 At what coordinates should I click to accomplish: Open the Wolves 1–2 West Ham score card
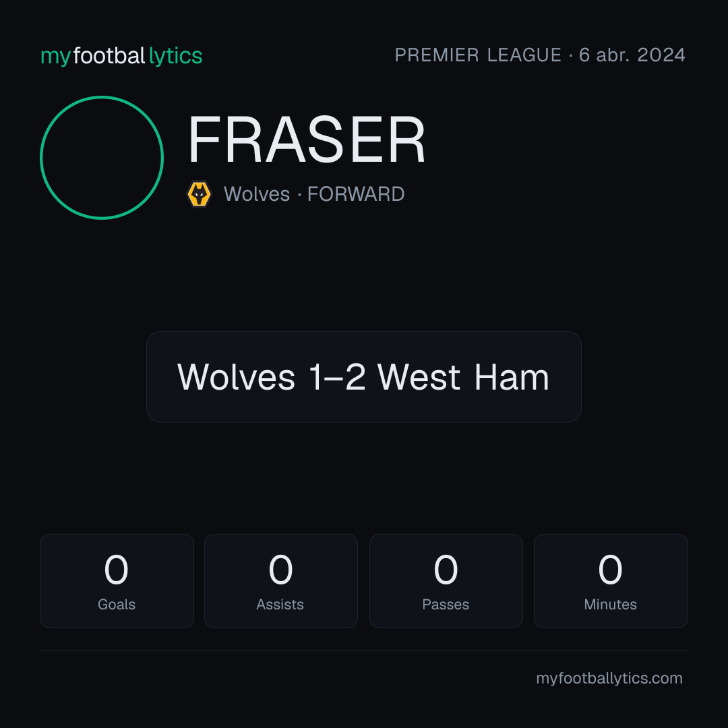click(364, 377)
